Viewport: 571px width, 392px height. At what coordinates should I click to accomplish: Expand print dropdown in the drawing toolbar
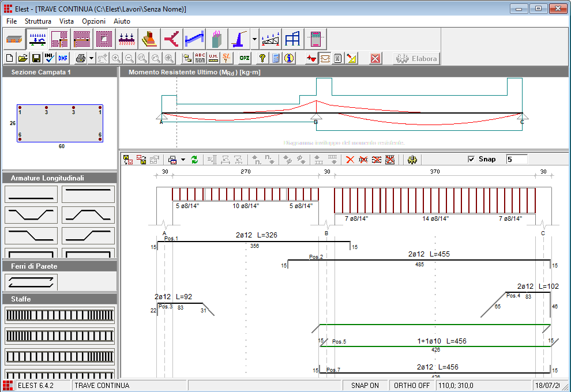[x=183, y=160]
